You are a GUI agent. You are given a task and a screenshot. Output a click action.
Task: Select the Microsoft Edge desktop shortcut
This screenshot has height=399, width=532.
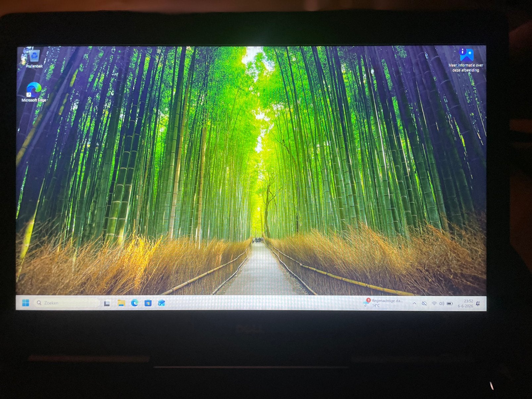[34, 92]
